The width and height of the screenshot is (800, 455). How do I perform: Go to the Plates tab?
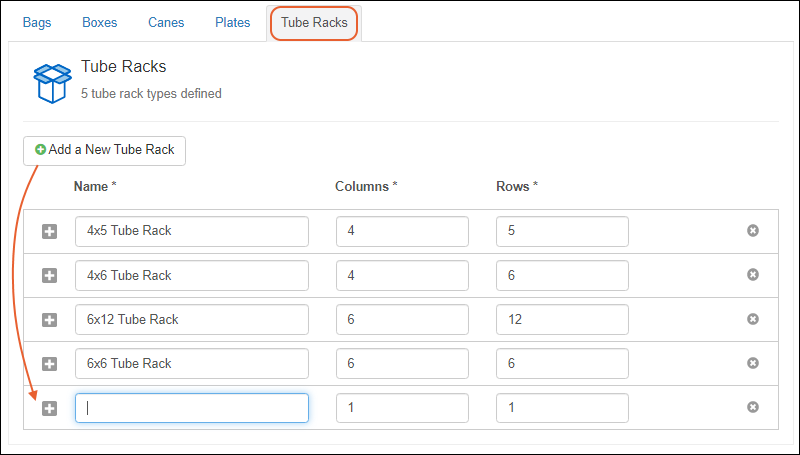(232, 23)
